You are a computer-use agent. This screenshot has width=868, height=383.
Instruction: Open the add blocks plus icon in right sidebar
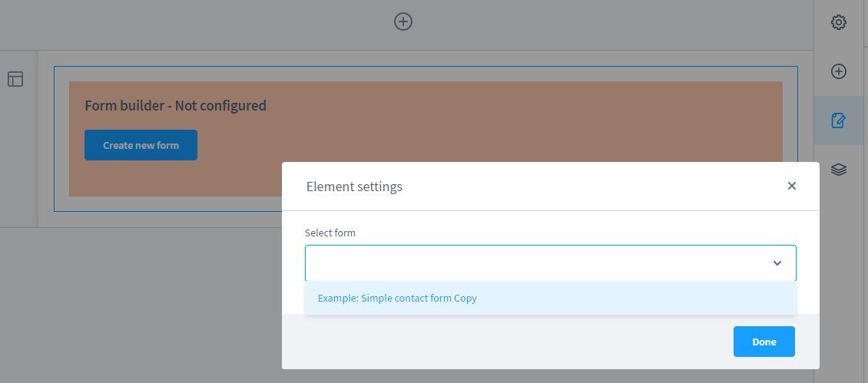click(x=839, y=71)
